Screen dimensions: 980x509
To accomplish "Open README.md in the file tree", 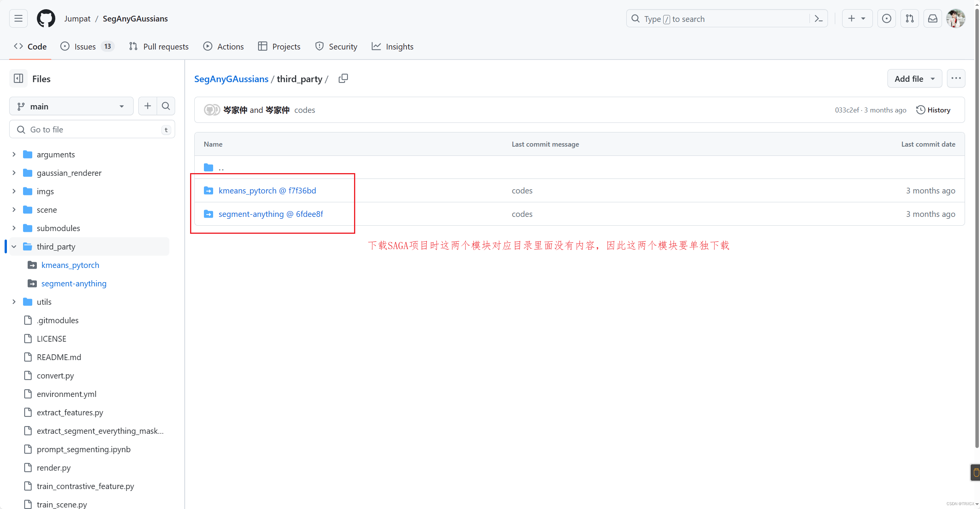I will coord(59,357).
